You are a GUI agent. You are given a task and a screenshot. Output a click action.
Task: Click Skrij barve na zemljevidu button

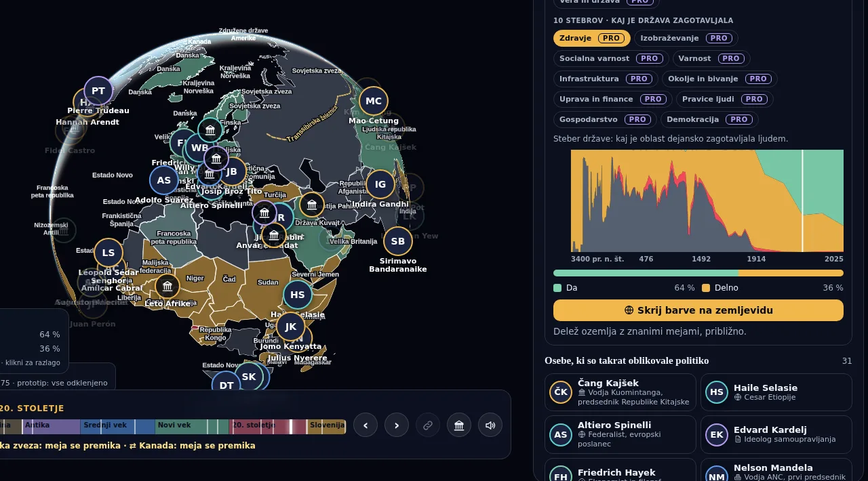(x=698, y=310)
